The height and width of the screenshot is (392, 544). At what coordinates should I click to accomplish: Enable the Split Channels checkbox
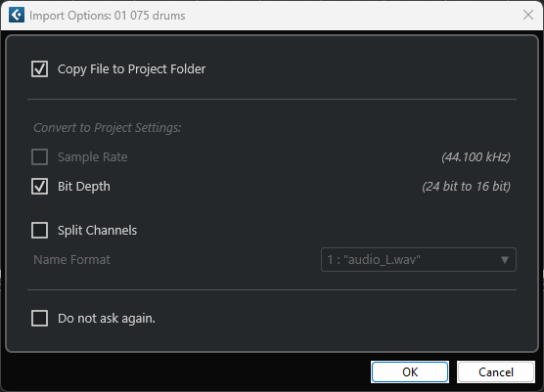point(39,231)
